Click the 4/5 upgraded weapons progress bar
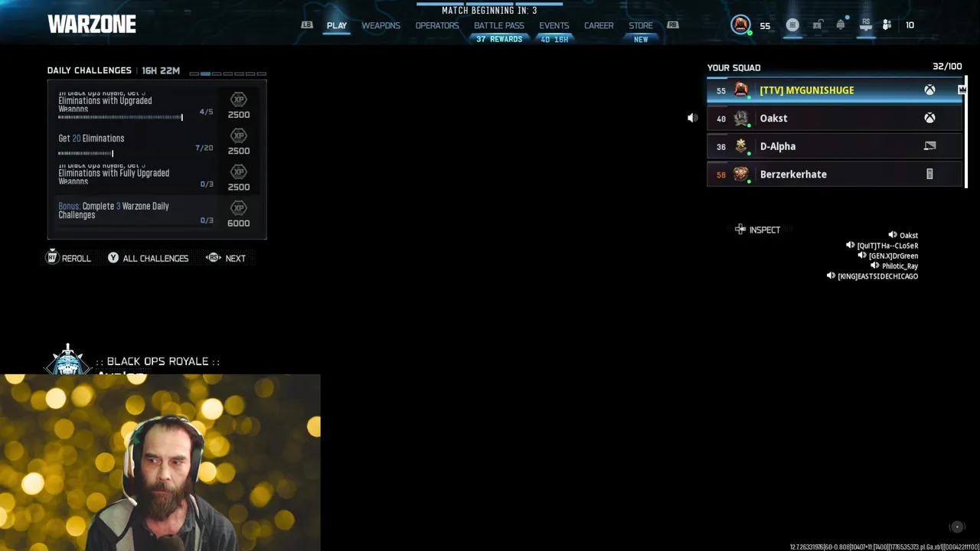Viewport: 980px width, 551px height. click(x=120, y=117)
